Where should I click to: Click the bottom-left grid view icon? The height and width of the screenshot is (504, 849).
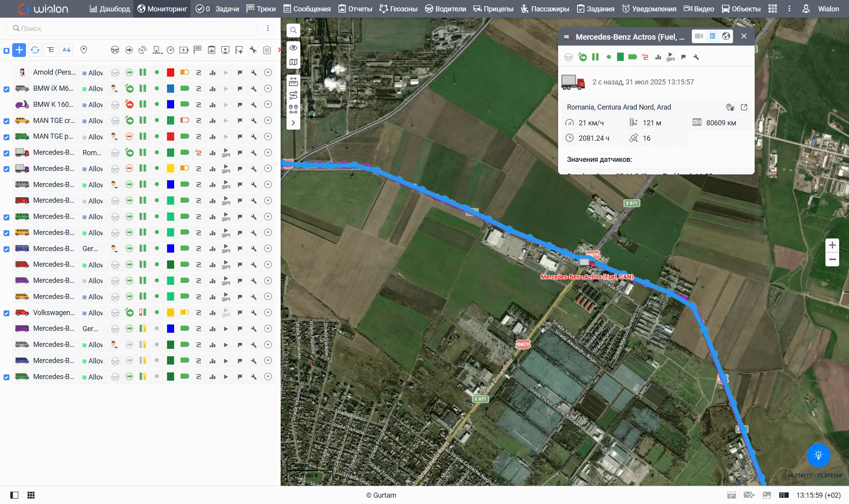point(31,495)
